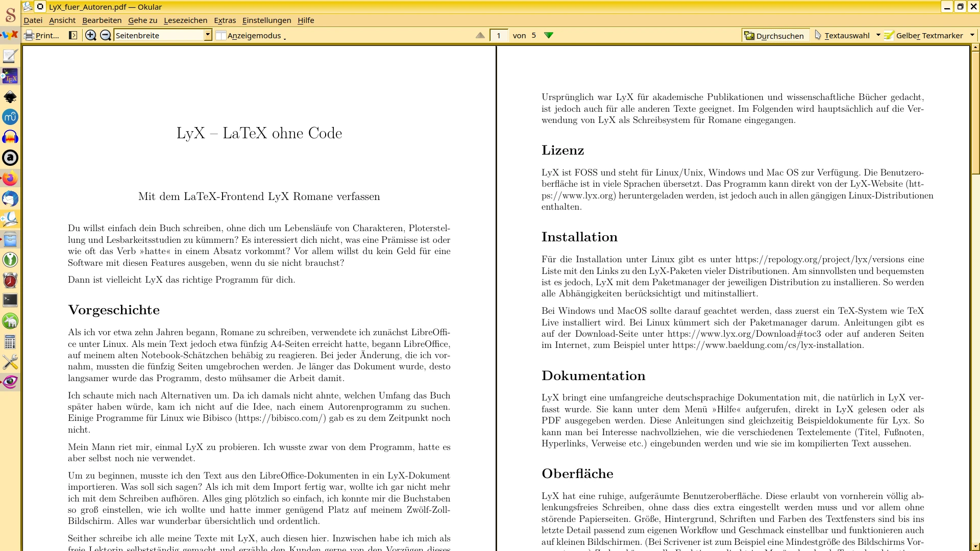The height and width of the screenshot is (551, 980).
Task: Click the page number input field
Action: coord(499,35)
